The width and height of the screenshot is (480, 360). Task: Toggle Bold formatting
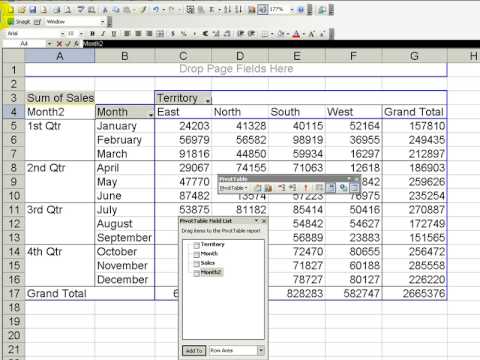pyautogui.click(x=92, y=34)
